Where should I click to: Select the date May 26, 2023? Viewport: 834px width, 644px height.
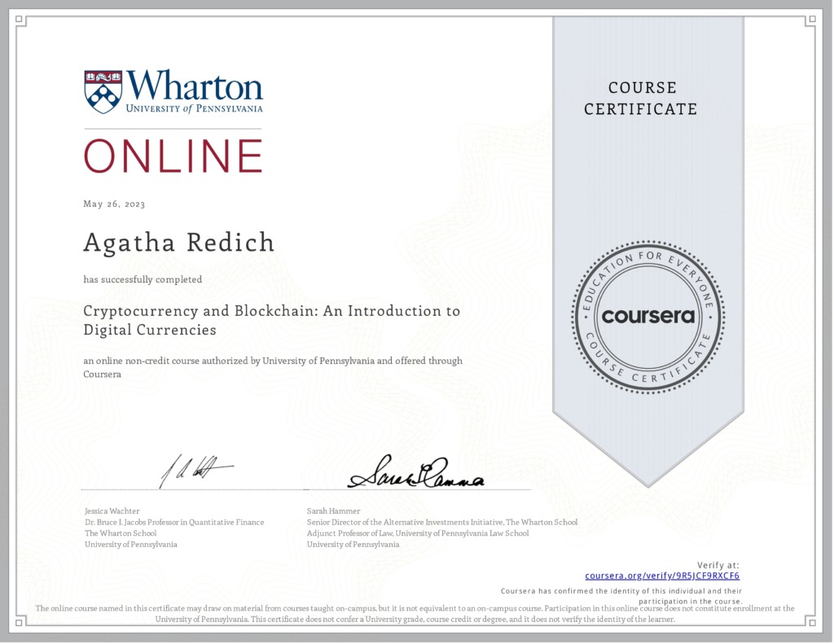pyautogui.click(x=114, y=204)
